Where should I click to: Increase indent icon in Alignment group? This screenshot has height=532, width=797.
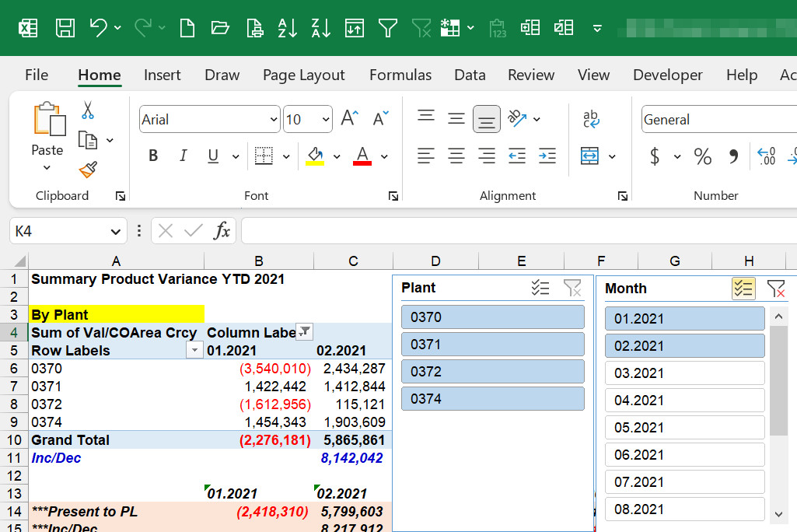[x=547, y=156]
